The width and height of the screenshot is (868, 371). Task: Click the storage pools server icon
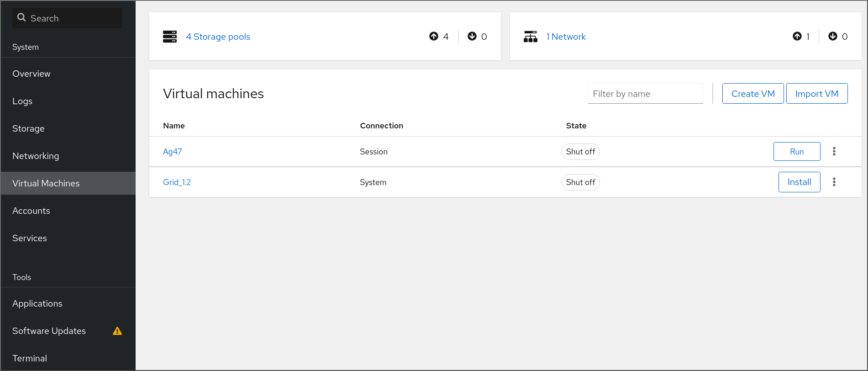(169, 37)
